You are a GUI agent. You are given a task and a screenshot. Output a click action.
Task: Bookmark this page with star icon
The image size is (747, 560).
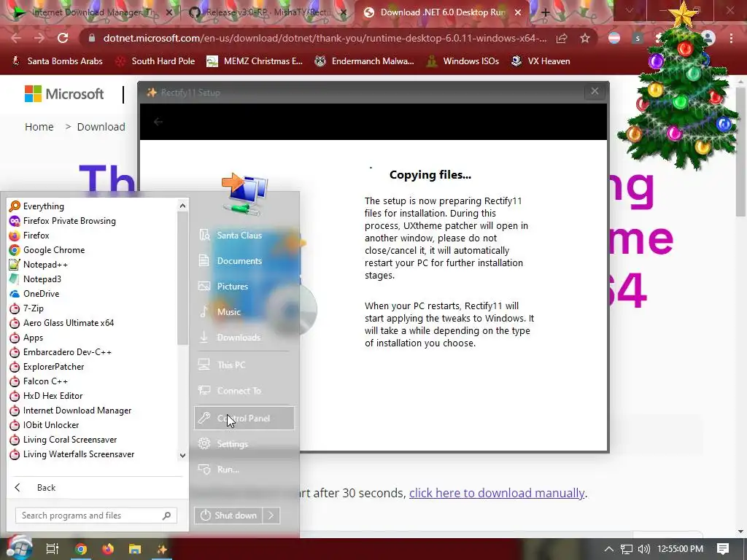(x=585, y=38)
